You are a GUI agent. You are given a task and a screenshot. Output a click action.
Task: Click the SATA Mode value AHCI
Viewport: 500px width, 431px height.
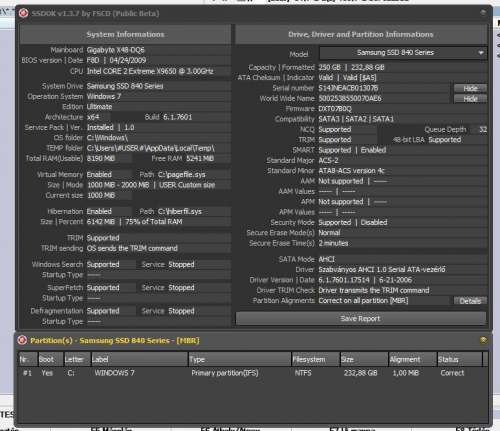point(326,259)
